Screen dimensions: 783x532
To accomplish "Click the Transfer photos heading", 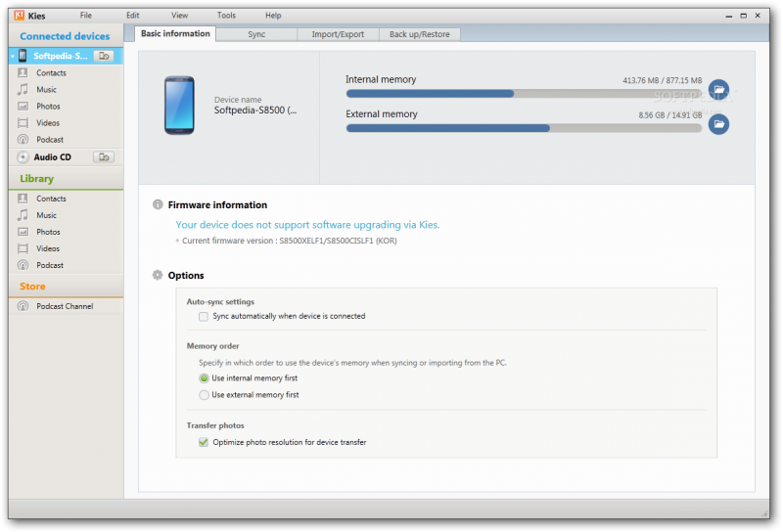I will coord(215,425).
